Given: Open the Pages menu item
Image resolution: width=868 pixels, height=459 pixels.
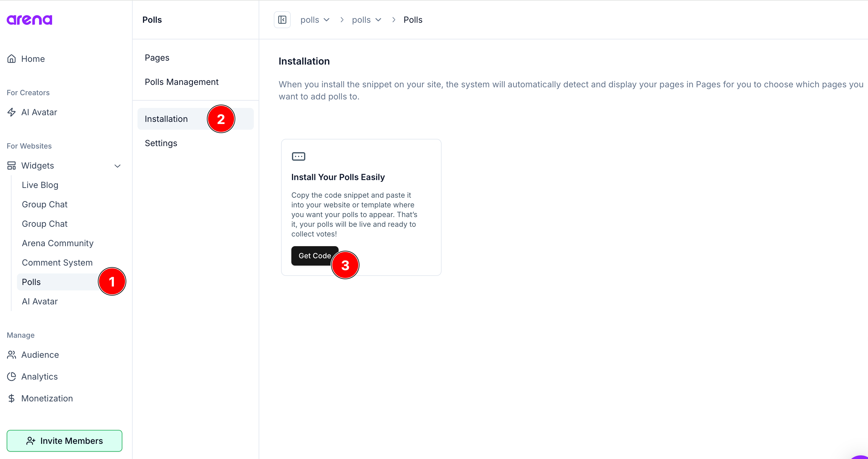Looking at the screenshot, I should 157,58.
